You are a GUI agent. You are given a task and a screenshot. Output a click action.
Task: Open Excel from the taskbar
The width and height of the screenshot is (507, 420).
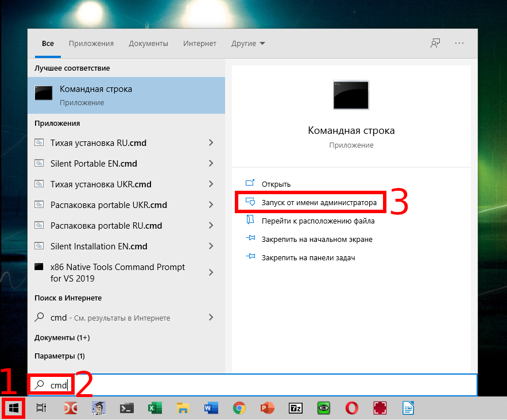tap(155, 409)
